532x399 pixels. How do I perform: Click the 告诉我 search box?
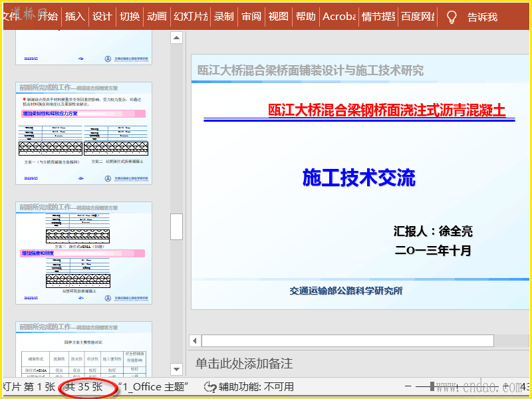[483, 17]
